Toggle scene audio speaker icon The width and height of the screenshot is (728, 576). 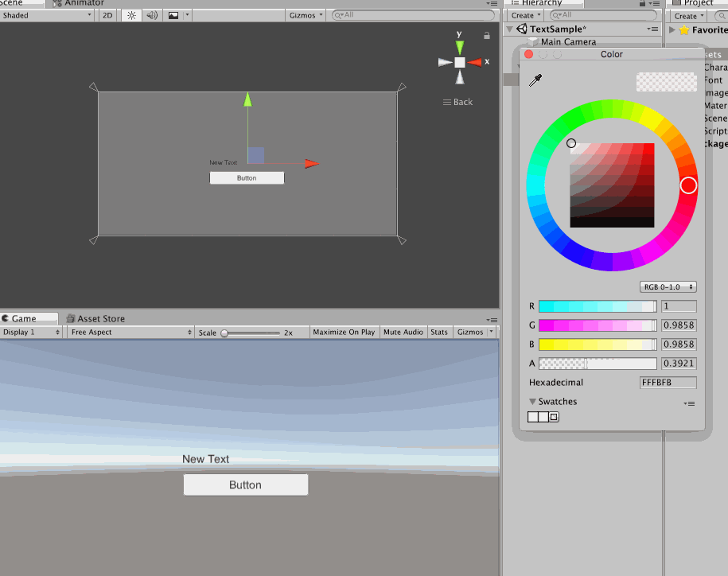pos(152,15)
